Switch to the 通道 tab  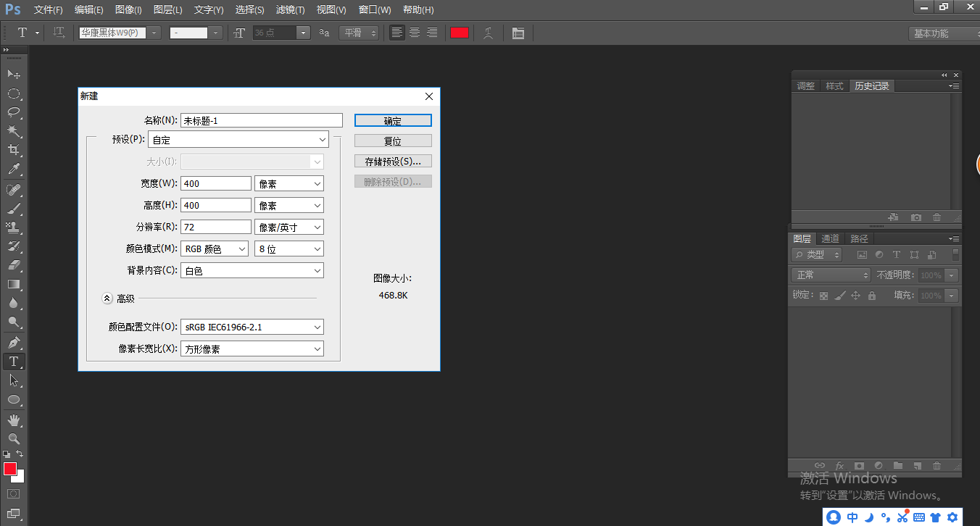[x=830, y=238]
